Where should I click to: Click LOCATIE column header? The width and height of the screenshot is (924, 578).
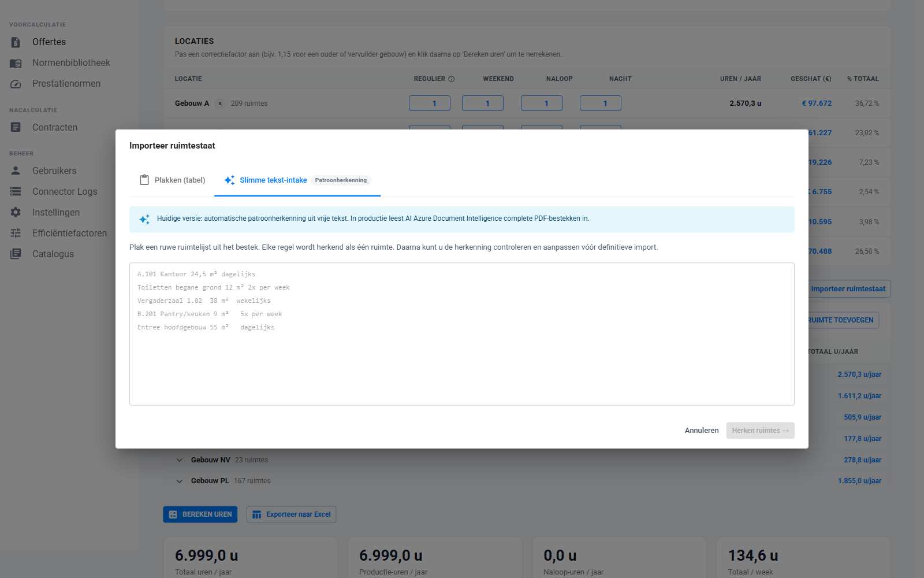188,79
